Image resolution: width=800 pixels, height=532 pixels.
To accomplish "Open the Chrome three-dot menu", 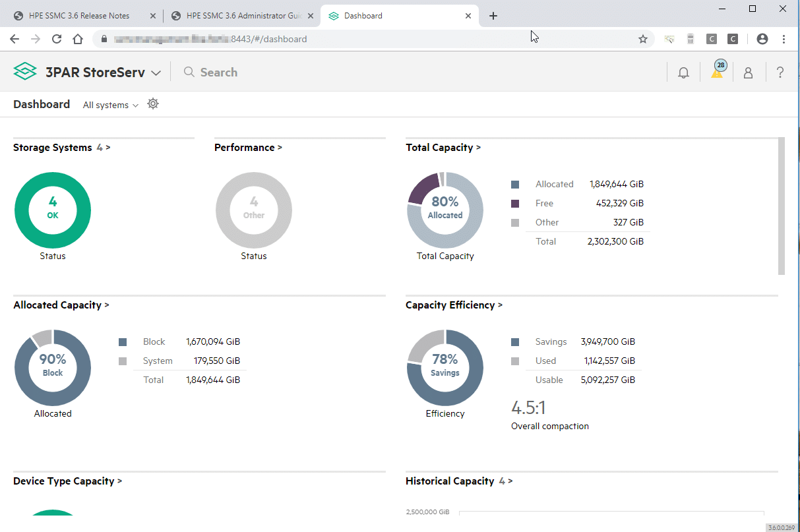I will coord(784,39).
